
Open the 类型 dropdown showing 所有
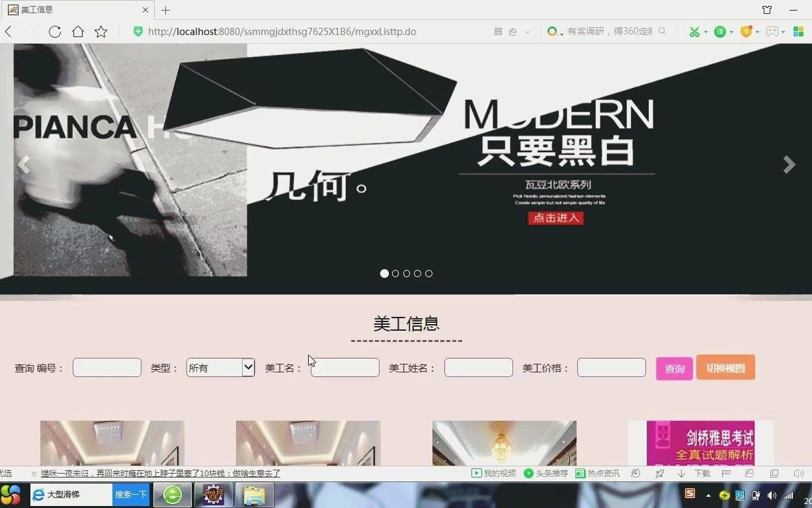(x=220, y=367)
